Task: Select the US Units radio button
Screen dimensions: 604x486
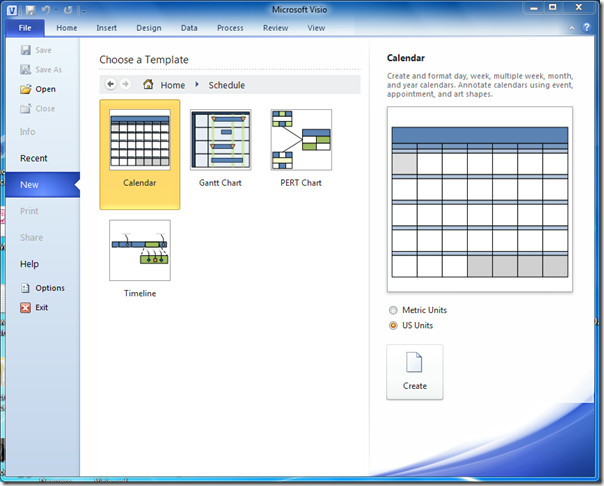Action: (393, 325)
